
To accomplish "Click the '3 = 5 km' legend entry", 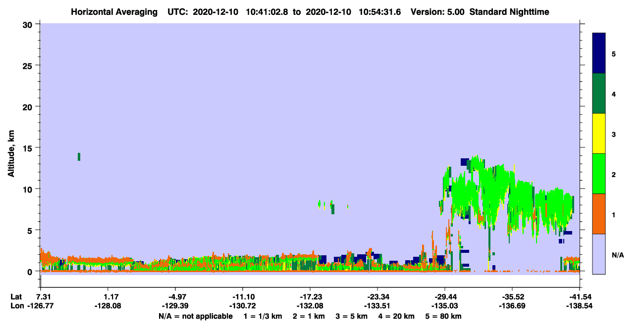I will 352,316.
